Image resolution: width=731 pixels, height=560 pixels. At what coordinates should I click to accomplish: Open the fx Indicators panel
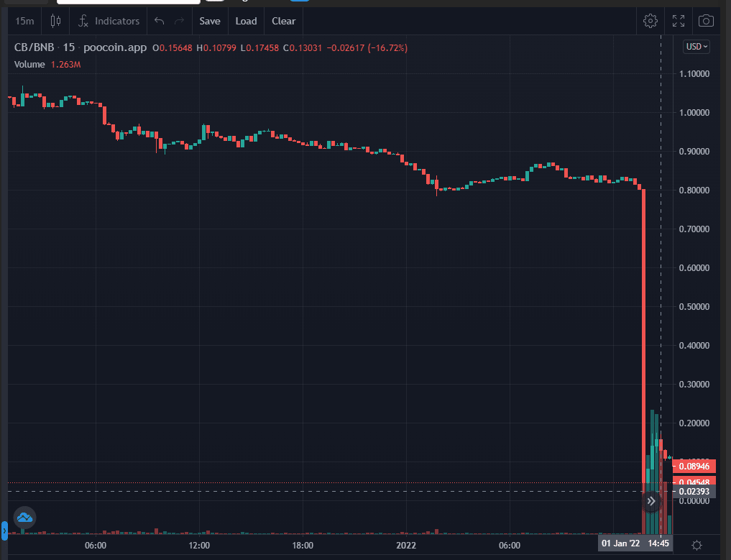[109, 21]
